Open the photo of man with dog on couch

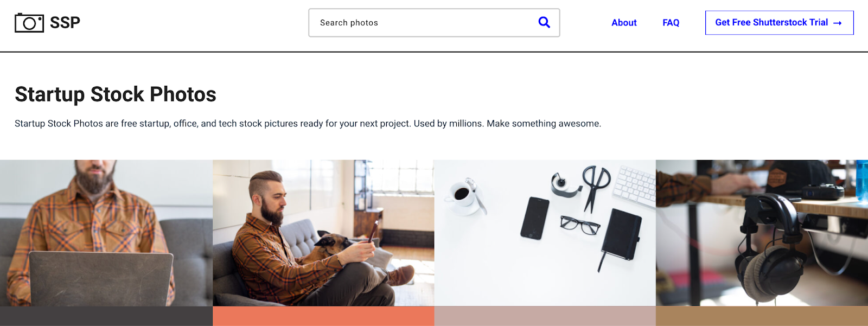click(x=323, y=233)
